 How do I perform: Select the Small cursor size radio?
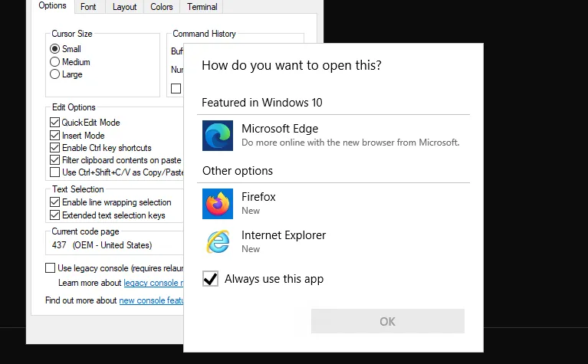54,49
